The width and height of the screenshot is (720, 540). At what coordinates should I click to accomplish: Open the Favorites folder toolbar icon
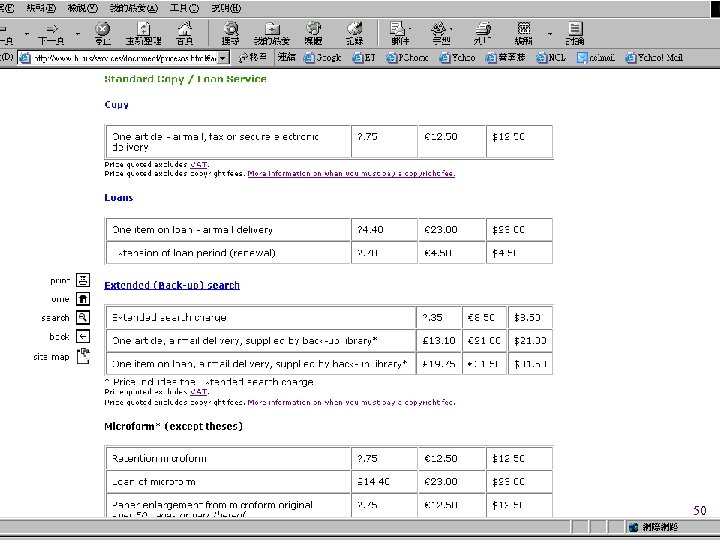[272, 34]
